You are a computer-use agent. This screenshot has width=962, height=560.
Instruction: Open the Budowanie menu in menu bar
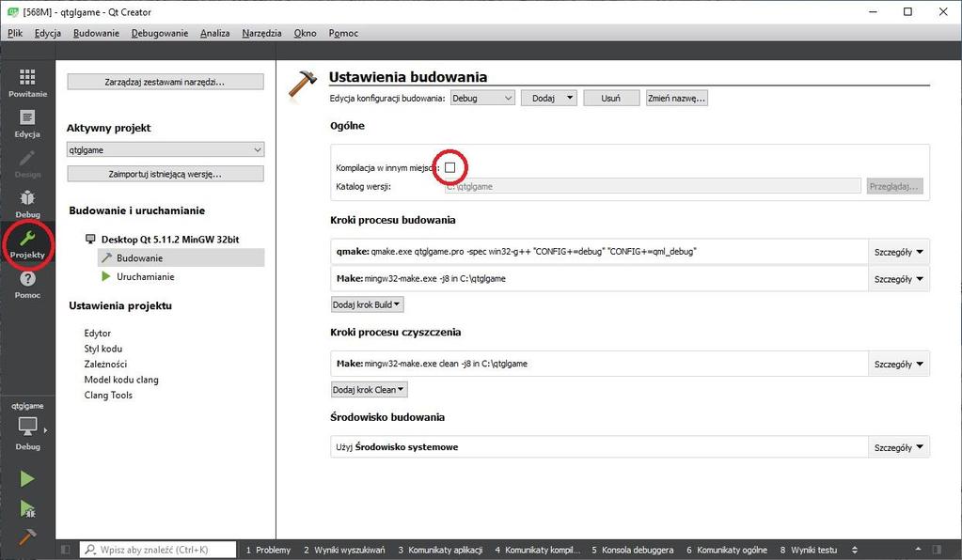click(96, 33)
